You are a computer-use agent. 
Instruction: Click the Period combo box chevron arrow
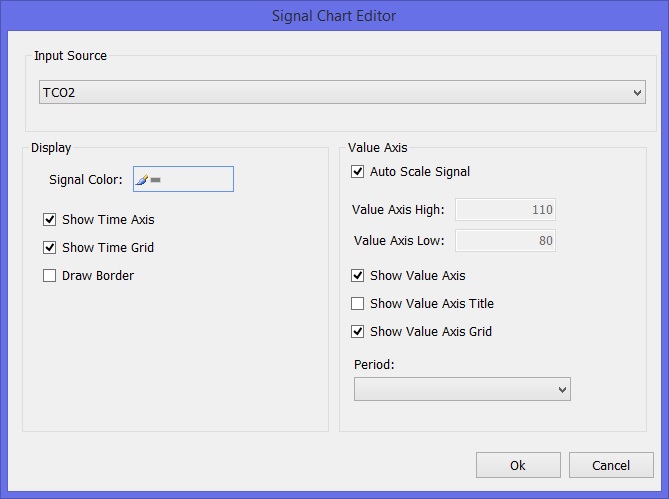tap(562, 389)
